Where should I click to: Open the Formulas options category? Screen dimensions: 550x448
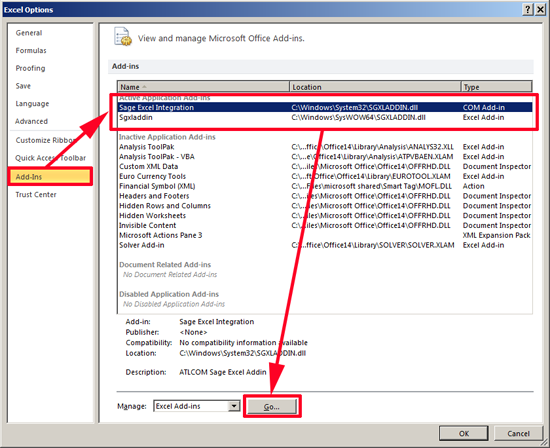[x=31, y=51]
